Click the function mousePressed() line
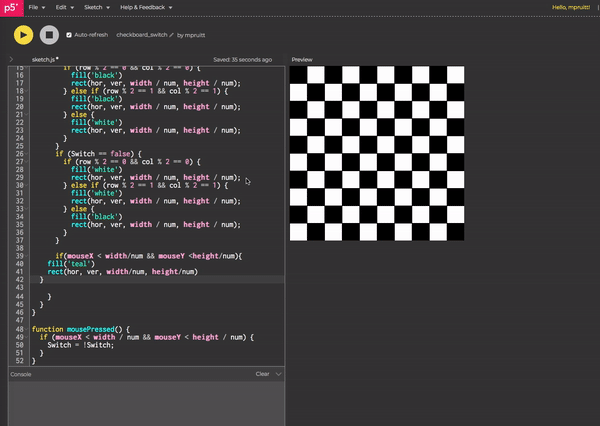The height and width of the screenshot is (426, 600). 81,329
